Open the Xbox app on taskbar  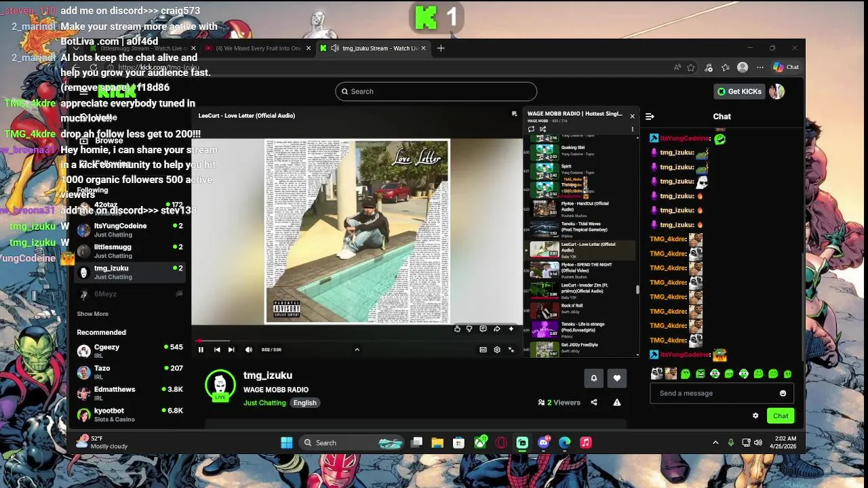click(480, 443)
